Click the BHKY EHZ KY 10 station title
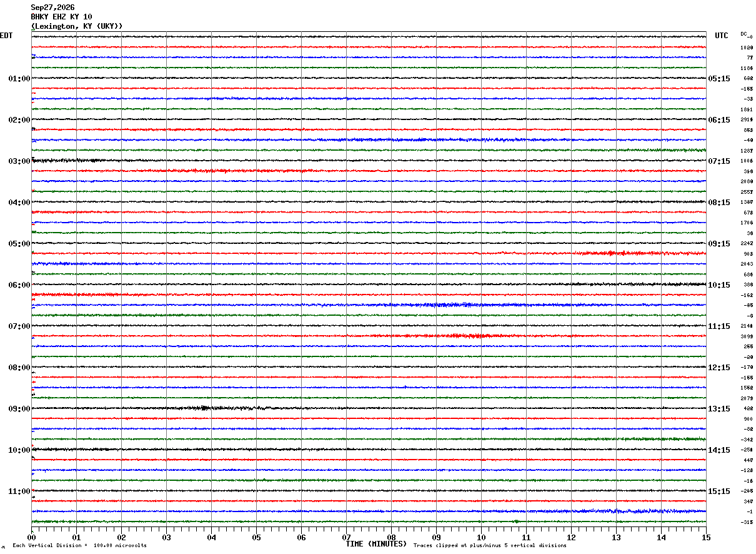Image resolution: width=756 pixels, height=554 pixels. (x=61, y=17)
